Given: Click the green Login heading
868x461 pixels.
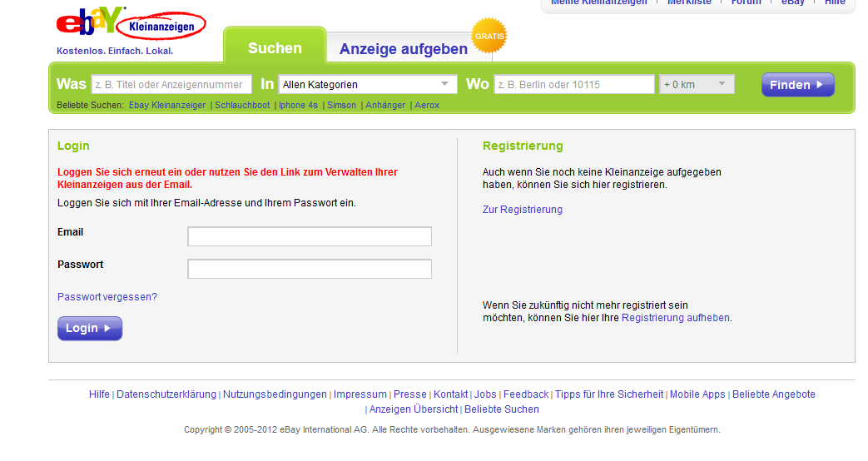Looking at the screenshot, I should (x=73, y=146).
